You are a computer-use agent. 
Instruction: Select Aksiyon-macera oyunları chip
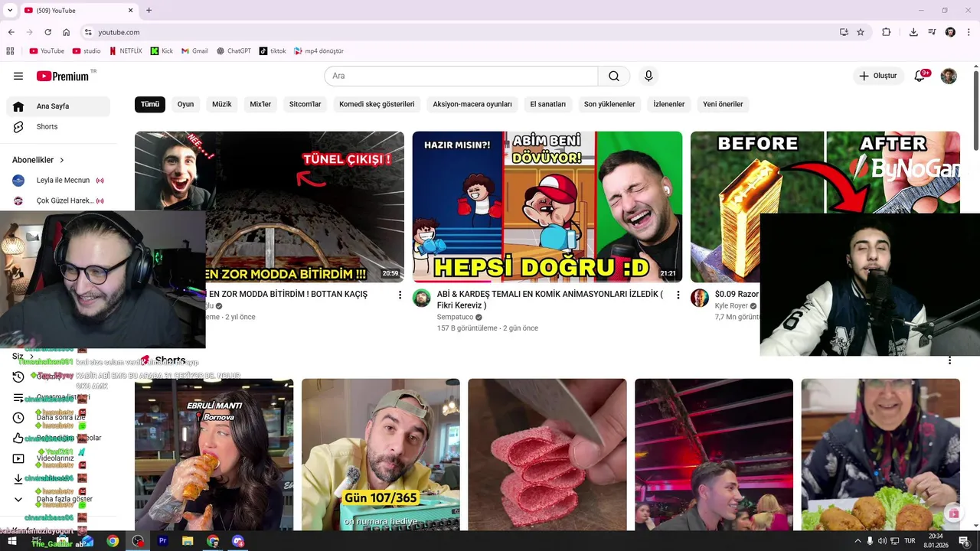(x=472, y=104)
